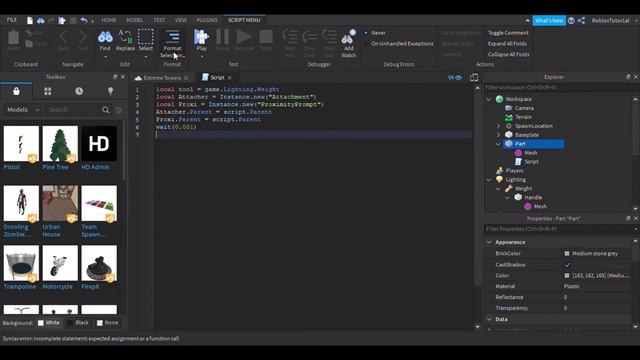Viewport: 640px width, 360px height.
Task: Switch to the TEST ribbon tab
Action: click(159, 20)
